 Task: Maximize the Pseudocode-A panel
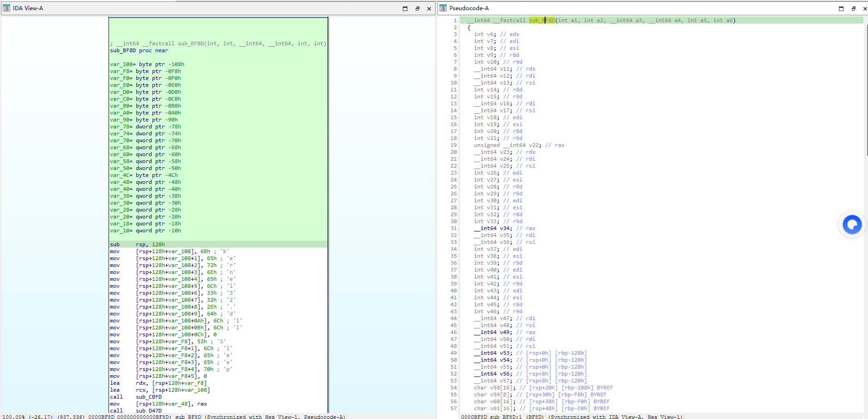841,8
